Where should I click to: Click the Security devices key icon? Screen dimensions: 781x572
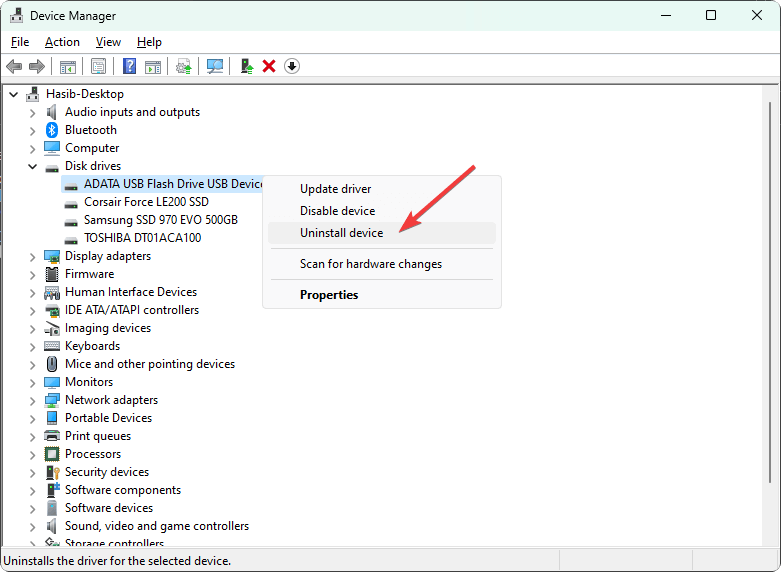click(52, 472)
